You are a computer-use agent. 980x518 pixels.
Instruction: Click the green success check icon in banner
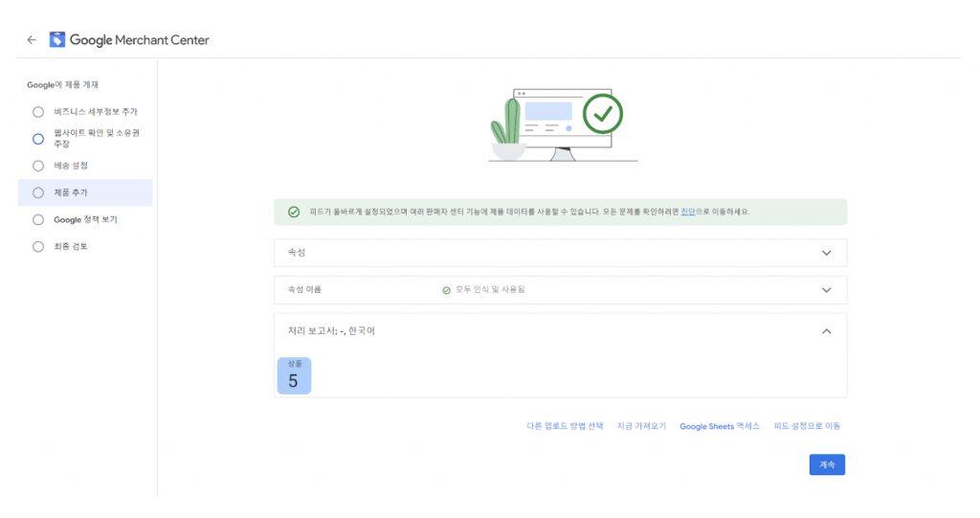[293, 212]
